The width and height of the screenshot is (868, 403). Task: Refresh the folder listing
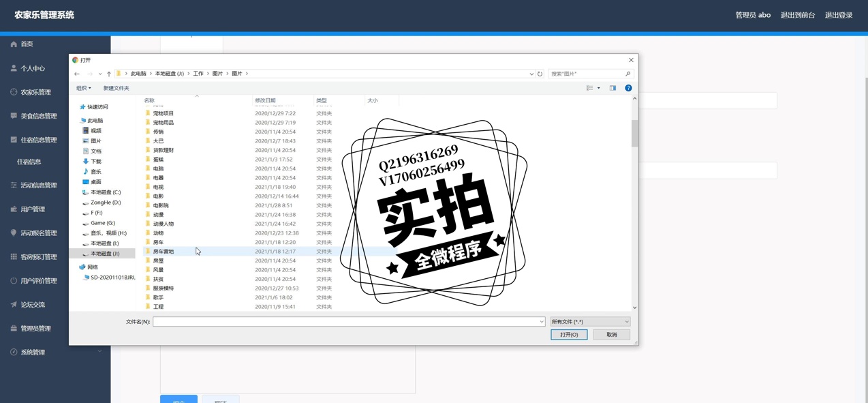[540, 74]
